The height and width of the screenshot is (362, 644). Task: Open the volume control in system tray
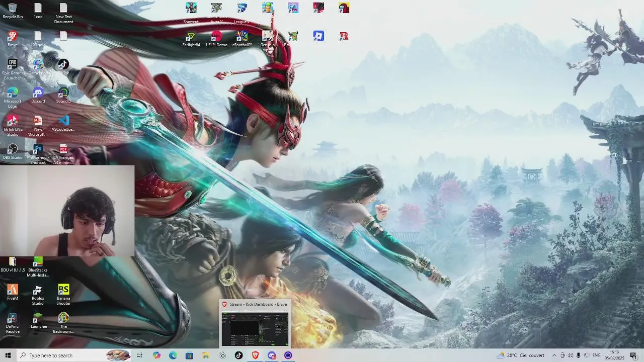(x=571, y=355)
